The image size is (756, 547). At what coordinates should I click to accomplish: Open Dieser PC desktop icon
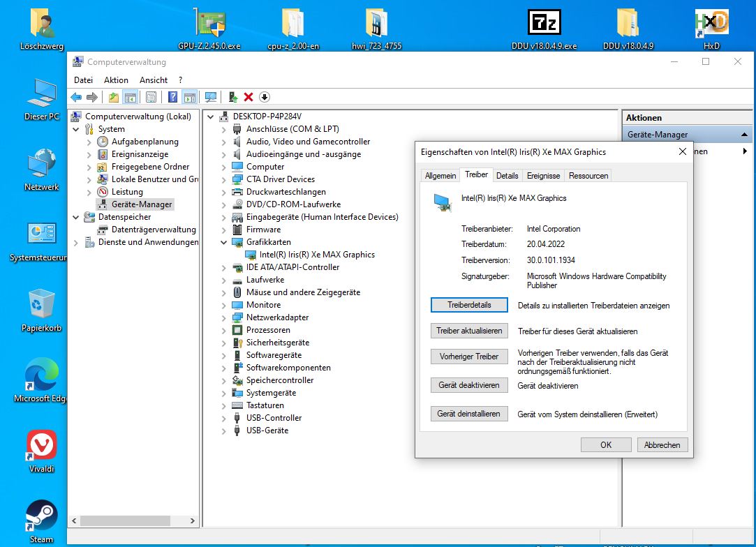pyautogui.click(x=42, y=99)
